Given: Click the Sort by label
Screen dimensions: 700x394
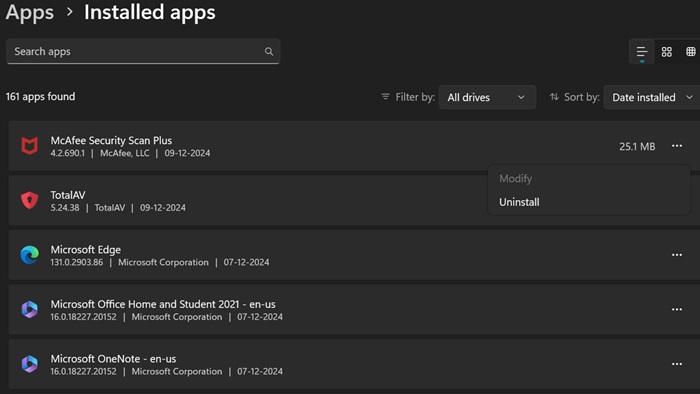Looking at the screenshot, I should tap(582, 97).
